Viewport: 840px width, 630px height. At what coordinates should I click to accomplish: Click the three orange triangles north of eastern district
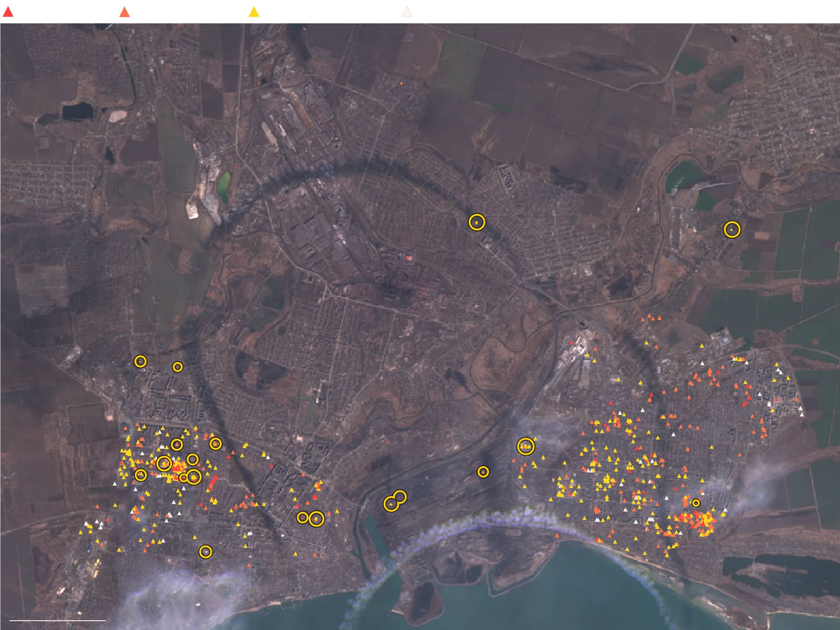[x=651, y=318]
